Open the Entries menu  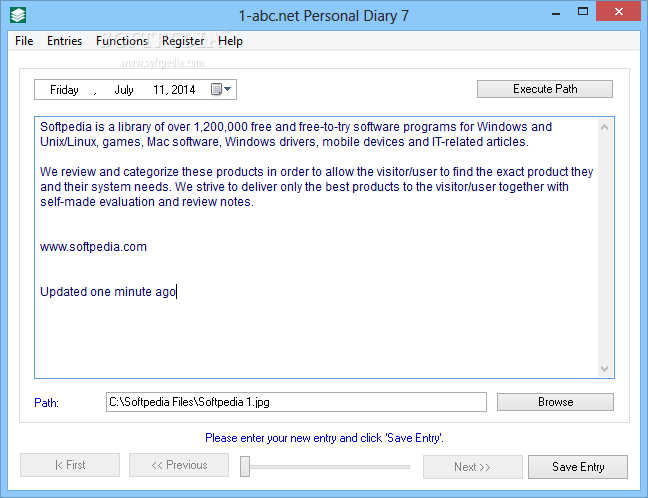(64, 41)
